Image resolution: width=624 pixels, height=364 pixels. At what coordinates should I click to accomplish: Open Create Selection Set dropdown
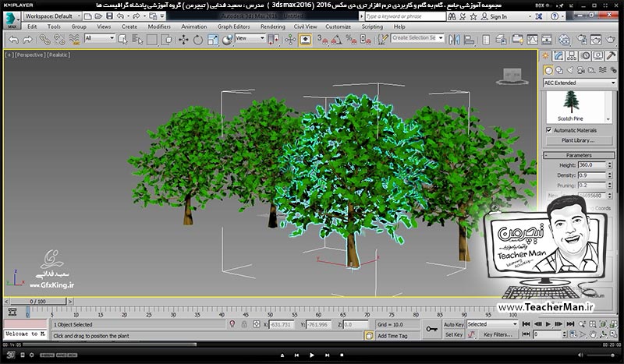click(417, 37)
